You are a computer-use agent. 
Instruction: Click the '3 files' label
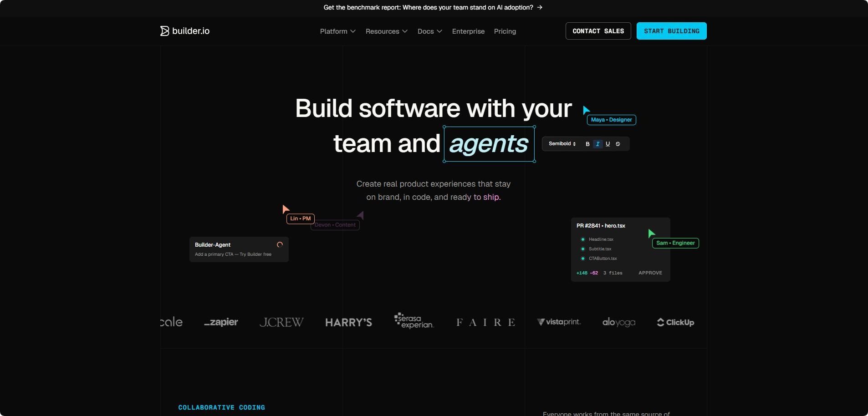613,273
